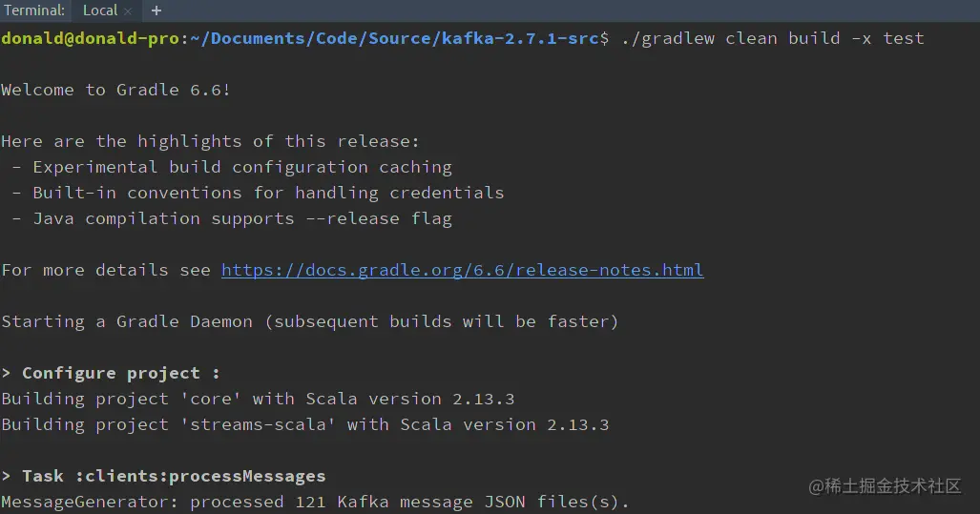
Task: Click the ./gradlew clean build command text
Action: pyautogui.click(x=773, y=38)
